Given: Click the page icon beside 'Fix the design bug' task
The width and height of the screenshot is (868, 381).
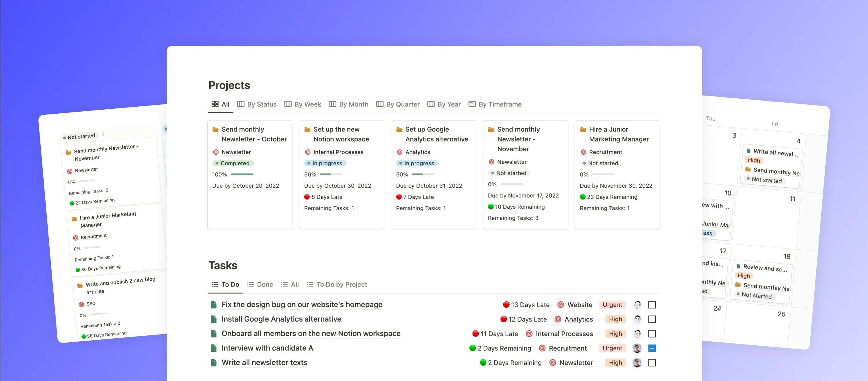Looking at the screenshot, I should (x=213, y=304).
